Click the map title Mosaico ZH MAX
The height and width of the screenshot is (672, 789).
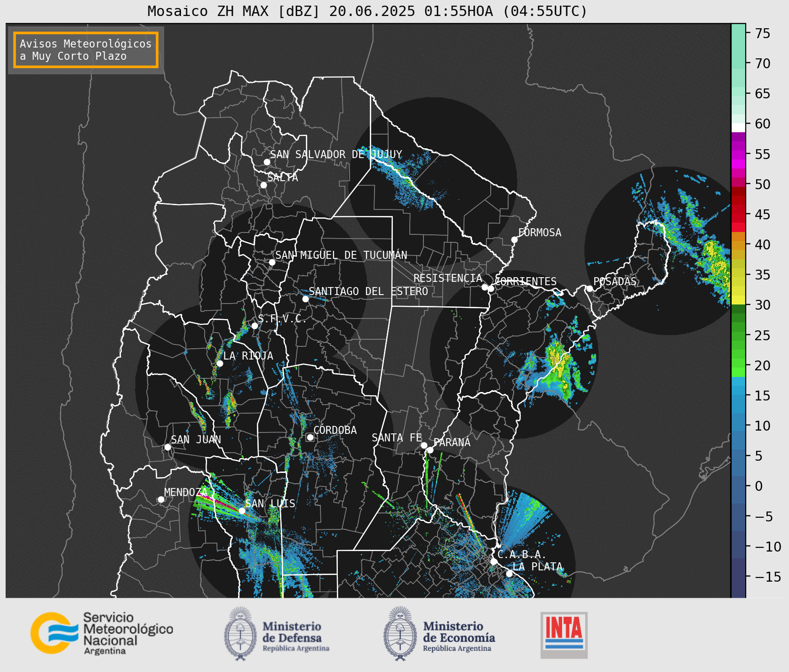coord(368,11)
